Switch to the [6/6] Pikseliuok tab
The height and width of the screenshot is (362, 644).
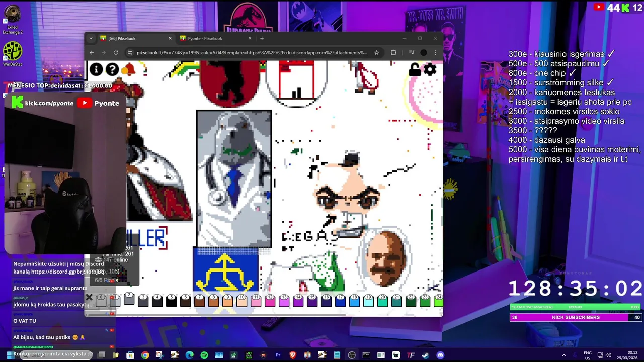tap(132, 38)
